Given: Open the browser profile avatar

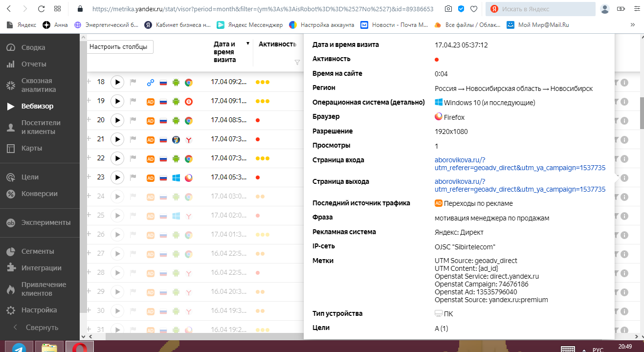Looking at the screenshot, I should tap(605, 9).
